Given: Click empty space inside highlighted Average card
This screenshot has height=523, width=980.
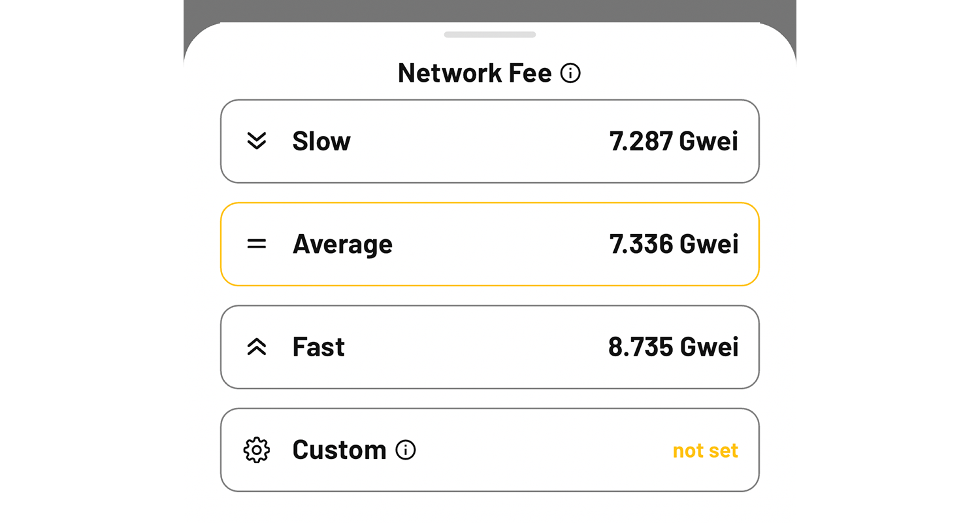Looking at the screenshot, I should [497, 244].
